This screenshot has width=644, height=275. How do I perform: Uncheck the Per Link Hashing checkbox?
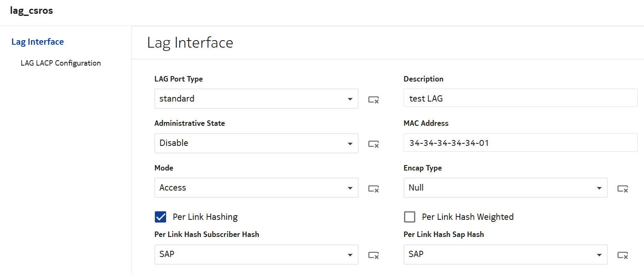point(161,217)
